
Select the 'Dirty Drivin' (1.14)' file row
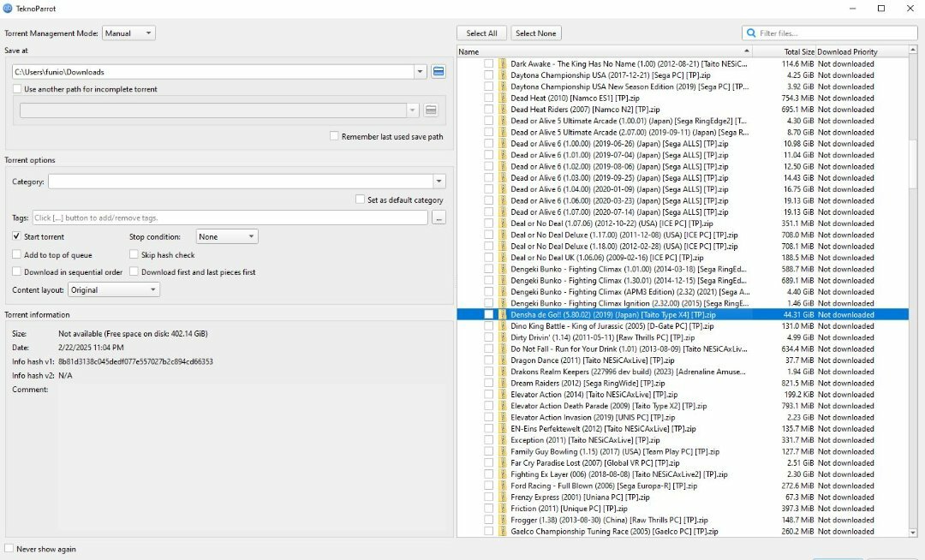pos(683,337)
